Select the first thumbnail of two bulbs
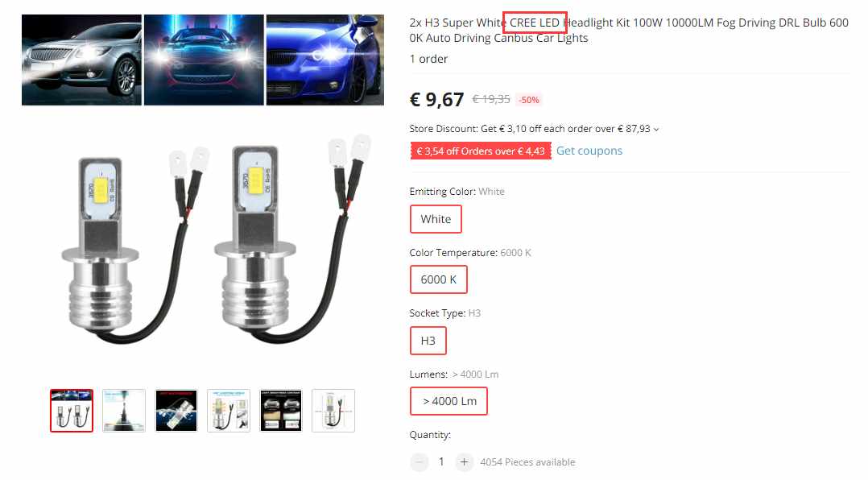This screenshot has width=868, height=480. point(72,410)
